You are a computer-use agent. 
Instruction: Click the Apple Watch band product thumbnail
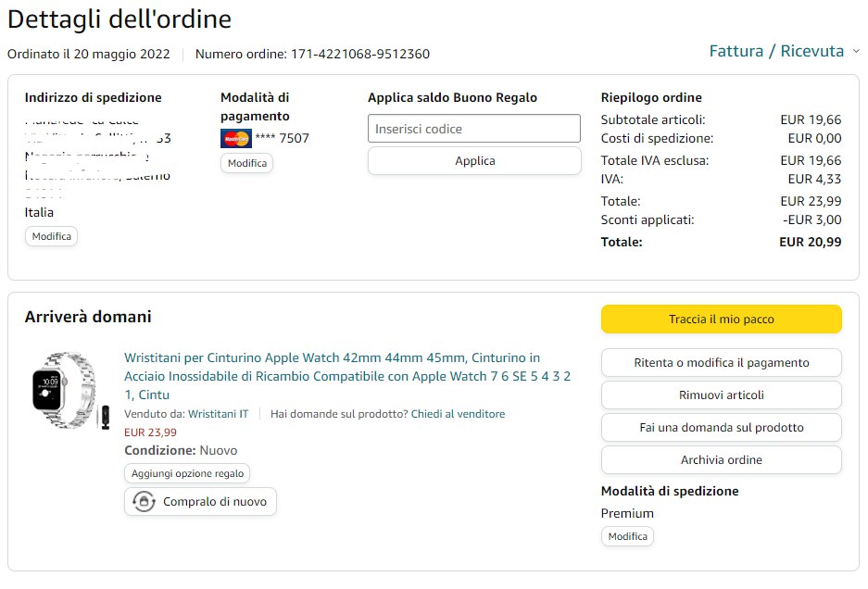69,391
